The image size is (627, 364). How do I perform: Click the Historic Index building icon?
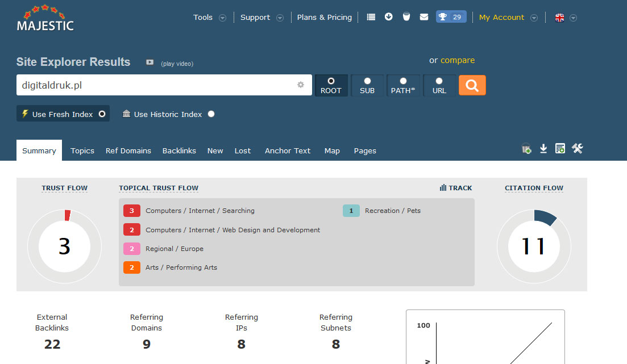pyautogui.click(x=126, y=114)
